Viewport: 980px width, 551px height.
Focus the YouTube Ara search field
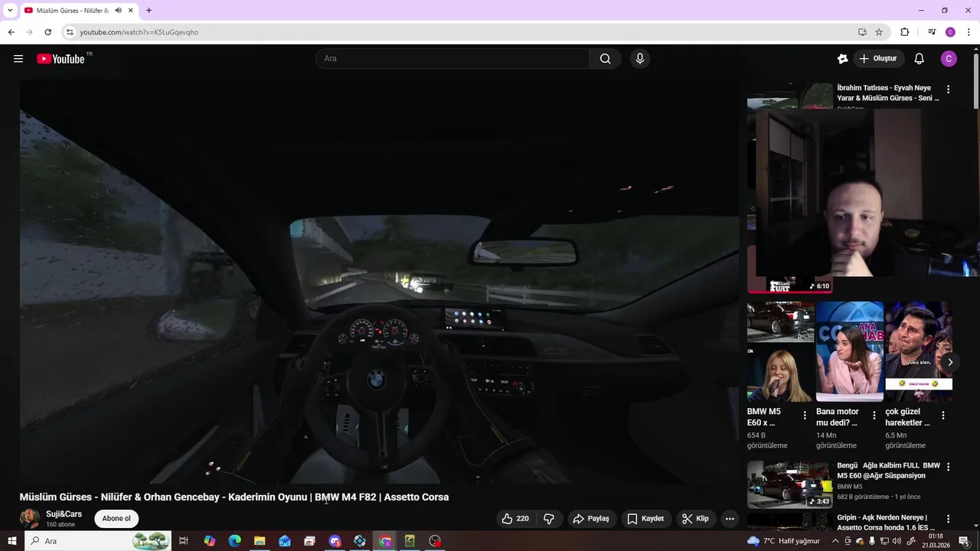click(452, 59)
